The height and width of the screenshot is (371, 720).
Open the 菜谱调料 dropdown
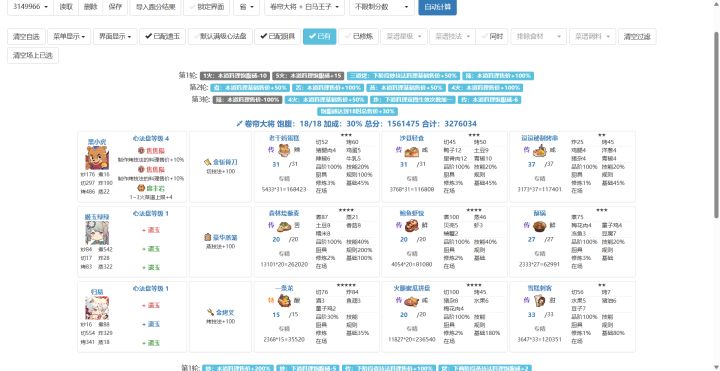[592, 36]
